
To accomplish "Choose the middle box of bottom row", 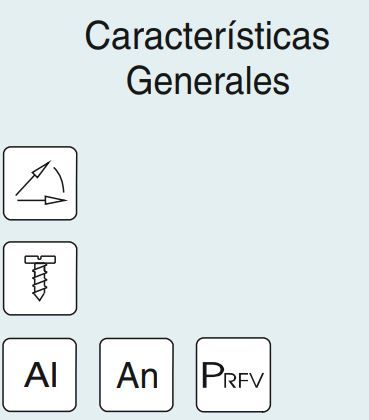I will pos(136,375).
